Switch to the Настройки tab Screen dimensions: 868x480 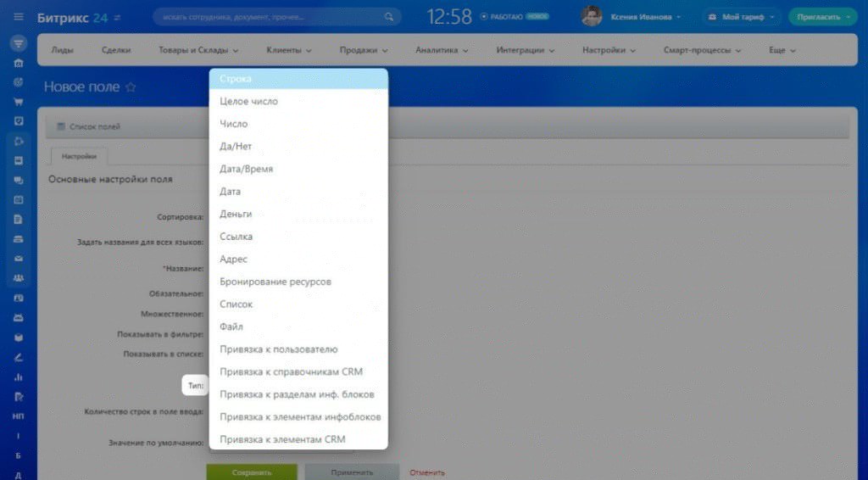coord(79,157)
